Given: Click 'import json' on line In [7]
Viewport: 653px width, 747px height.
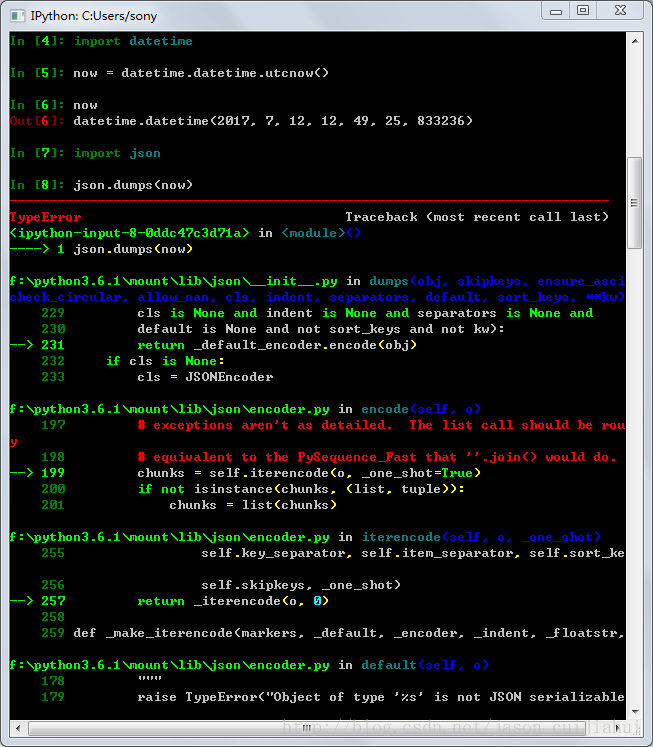Looking at the screenshot, I should tap(117, 153).
